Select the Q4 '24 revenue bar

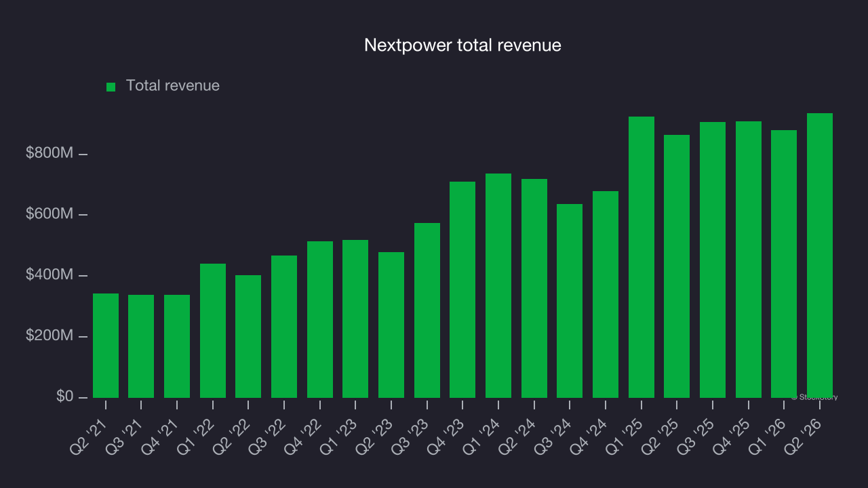click(x=606, y=294)
